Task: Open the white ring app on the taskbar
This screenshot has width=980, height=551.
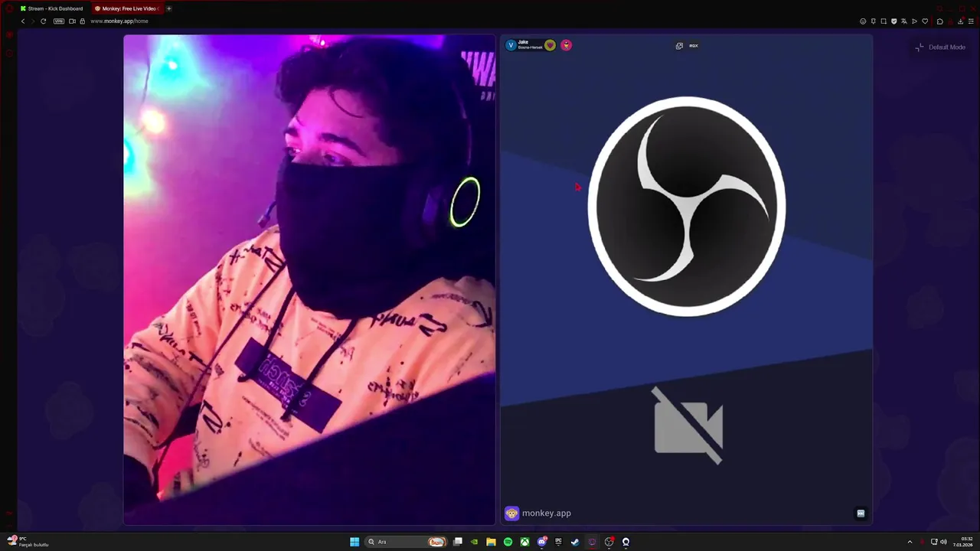Action: 626,542
